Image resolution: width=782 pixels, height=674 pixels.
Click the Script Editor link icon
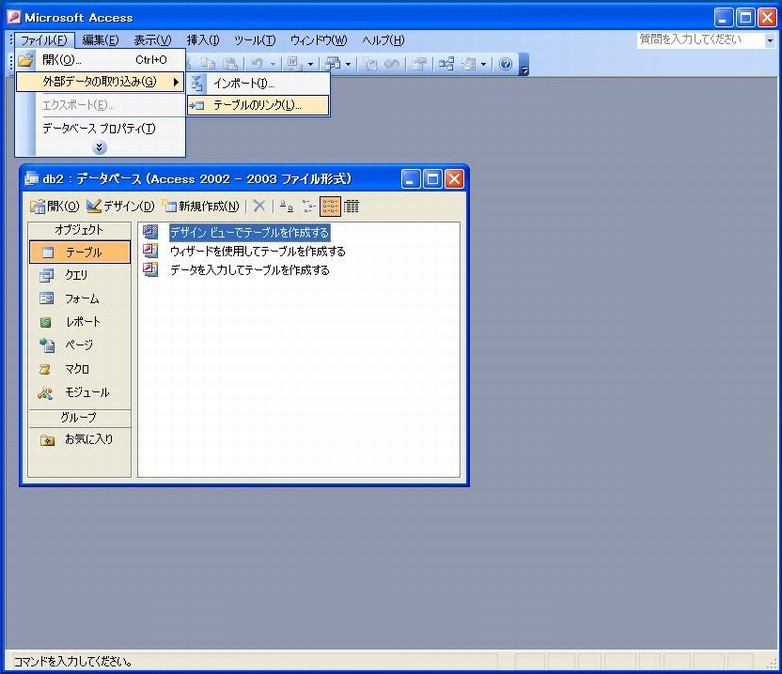click(x=391, y=64)
